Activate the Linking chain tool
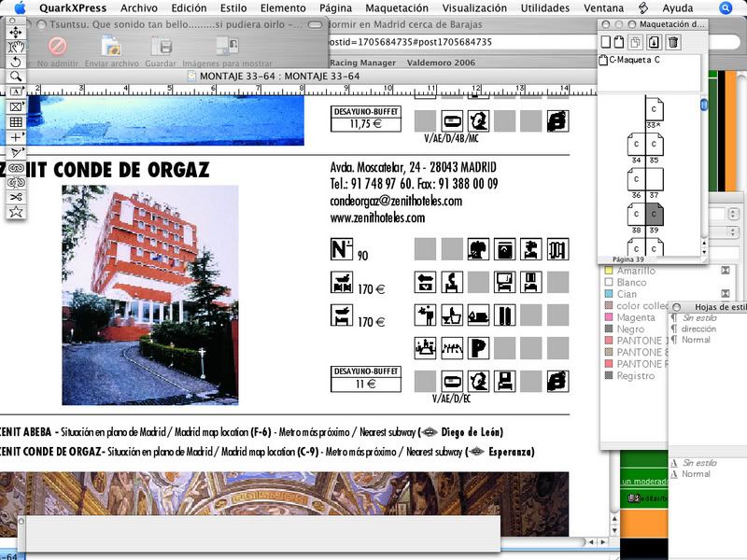Screen dimensions: 747x560 pyautogui.click(x=16, y=168)
